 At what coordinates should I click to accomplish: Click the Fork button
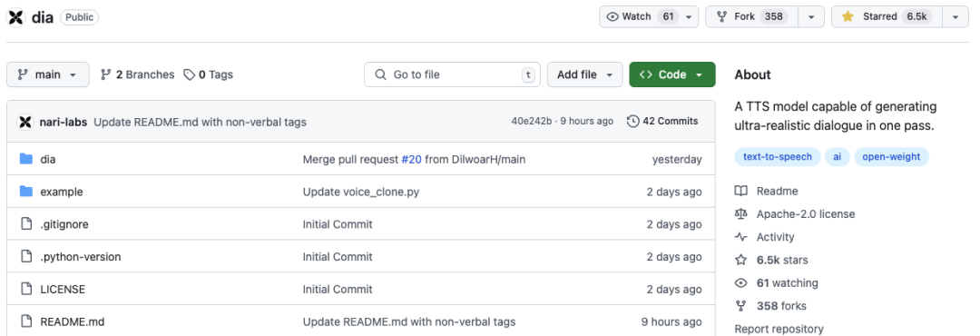click(x=752, y=17)
